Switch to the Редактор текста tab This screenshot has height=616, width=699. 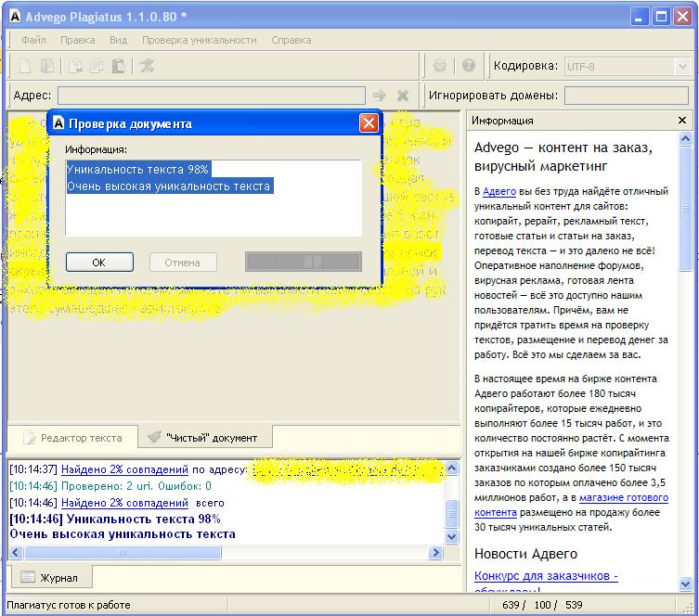(x=72, y=437)
